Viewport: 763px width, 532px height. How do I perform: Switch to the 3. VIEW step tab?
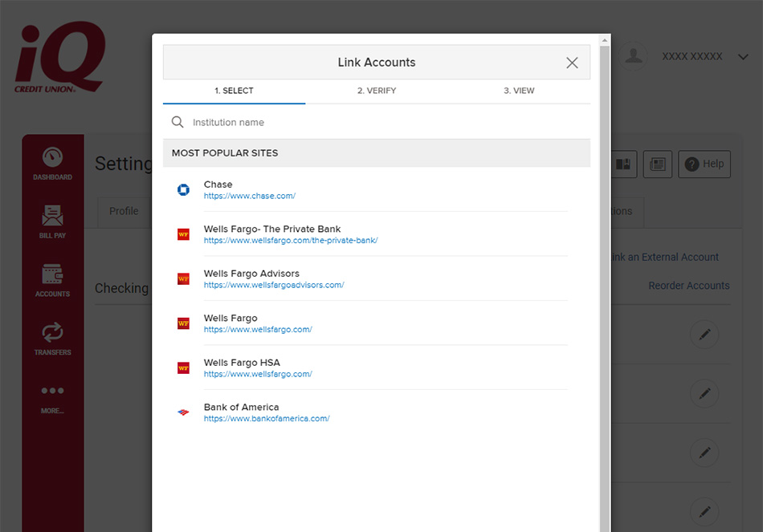click(519, 91)
